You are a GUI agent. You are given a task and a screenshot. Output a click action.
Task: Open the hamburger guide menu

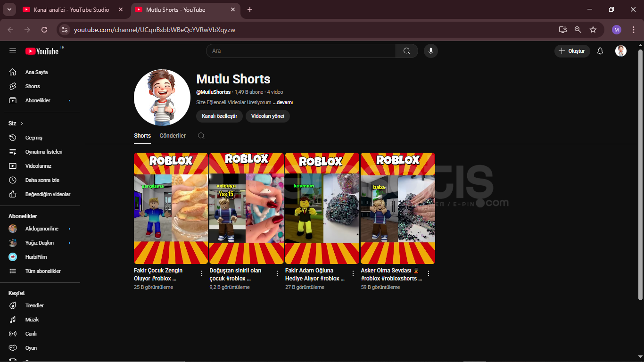(13, 51)
